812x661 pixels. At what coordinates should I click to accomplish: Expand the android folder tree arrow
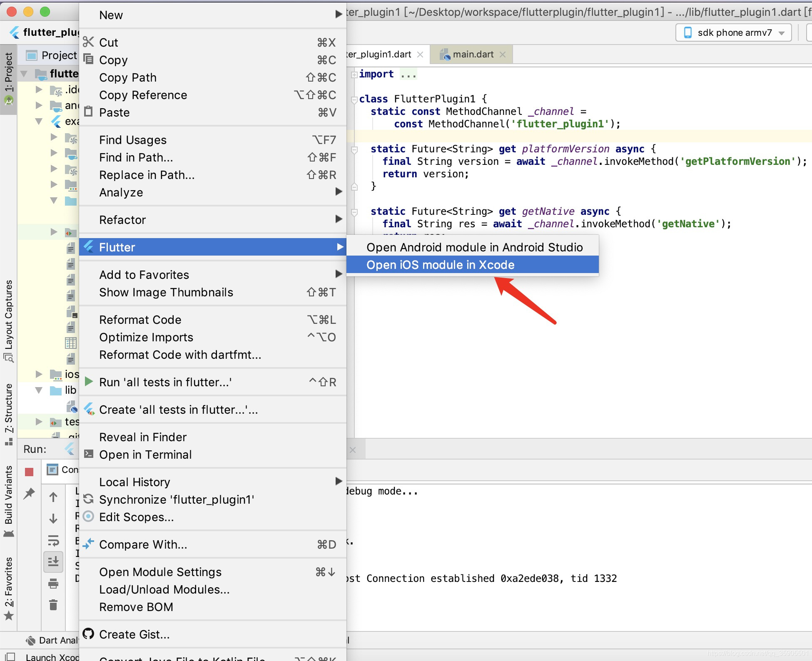pos(39,105)
